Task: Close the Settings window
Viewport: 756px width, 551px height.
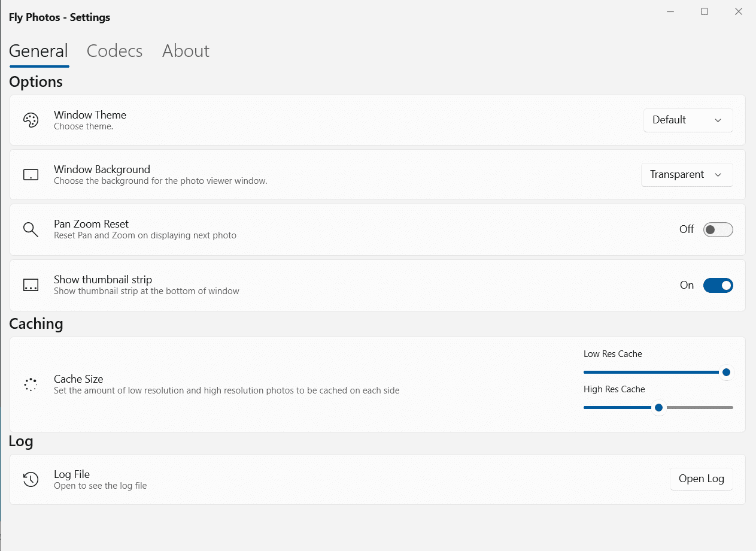Action: click(739, 11)
